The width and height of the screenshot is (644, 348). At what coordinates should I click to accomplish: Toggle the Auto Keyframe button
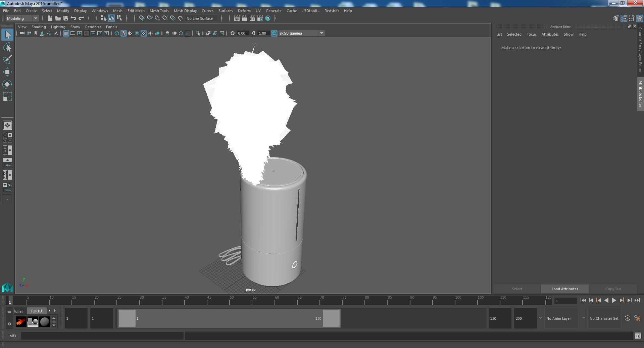[x=627, y=318]
